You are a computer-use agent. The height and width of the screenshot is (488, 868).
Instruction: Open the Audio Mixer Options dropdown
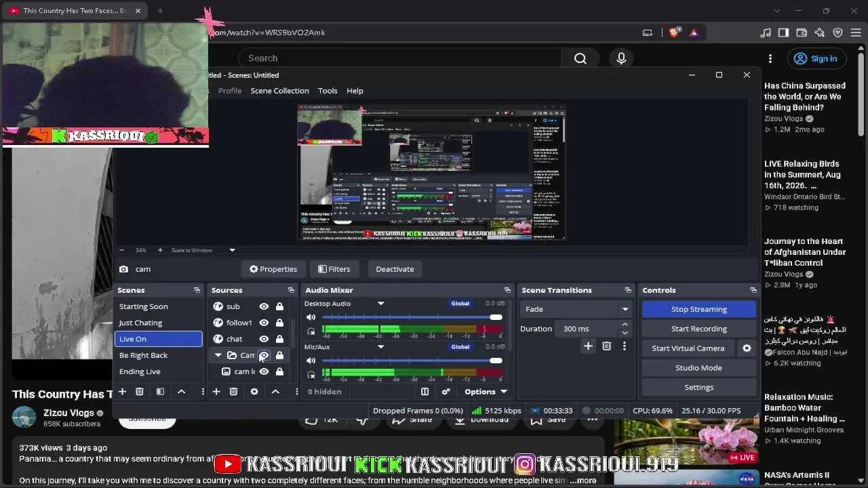486,392
